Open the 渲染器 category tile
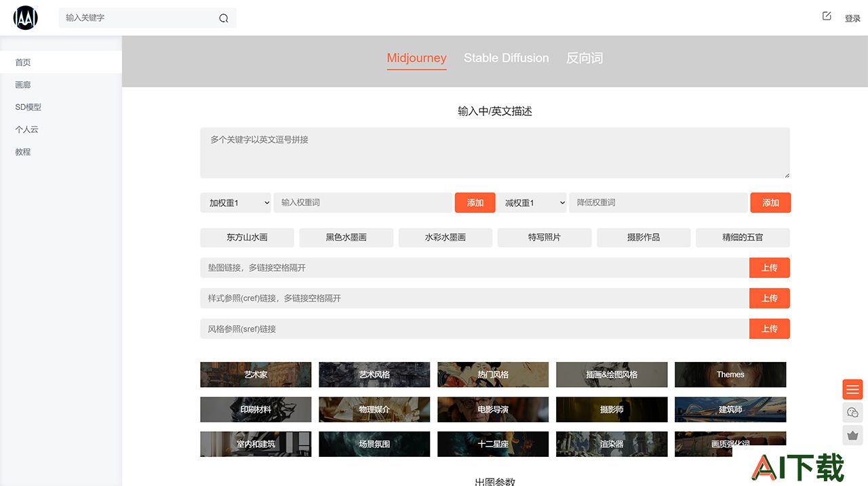Screen dimensions: 868x486 coord(612,444)
